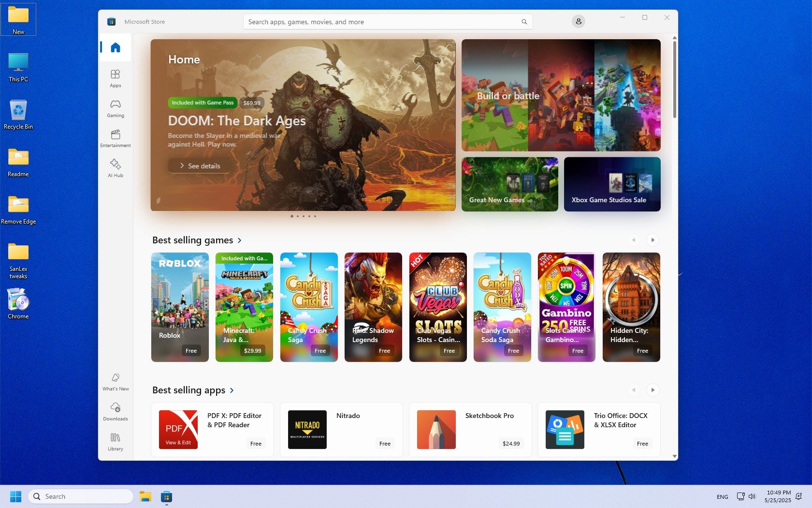Image resolution: width=812 pixels, height=508 pixels.
Task: Open the Home tab in Store sidebar
Action: pos(116,47)
